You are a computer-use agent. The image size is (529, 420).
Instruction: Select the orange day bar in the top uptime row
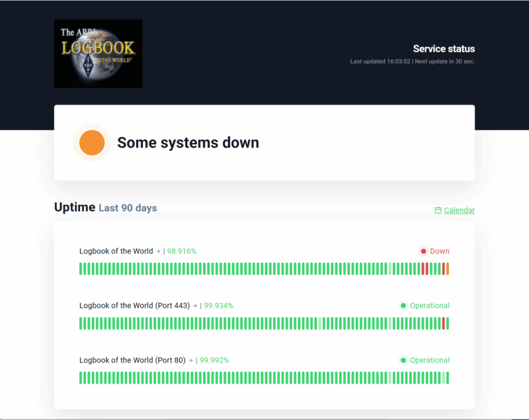coord(448,269)
